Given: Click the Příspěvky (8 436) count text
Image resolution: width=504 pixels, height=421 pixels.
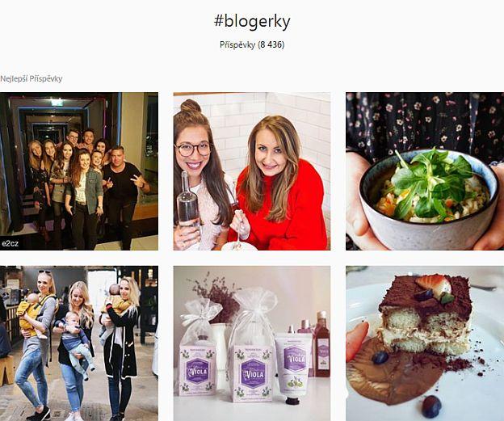Looking at the screenshot, I should tap(252, 44).
